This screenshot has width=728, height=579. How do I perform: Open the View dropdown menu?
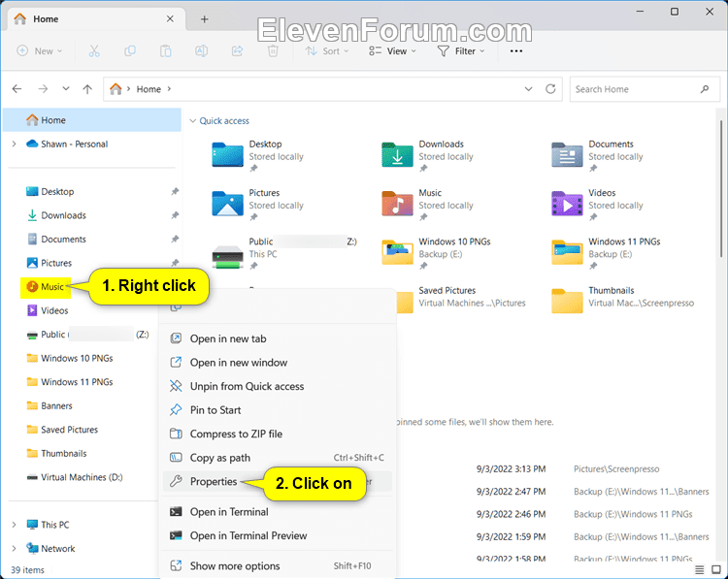pyautogui.click(x=393, y=51)
